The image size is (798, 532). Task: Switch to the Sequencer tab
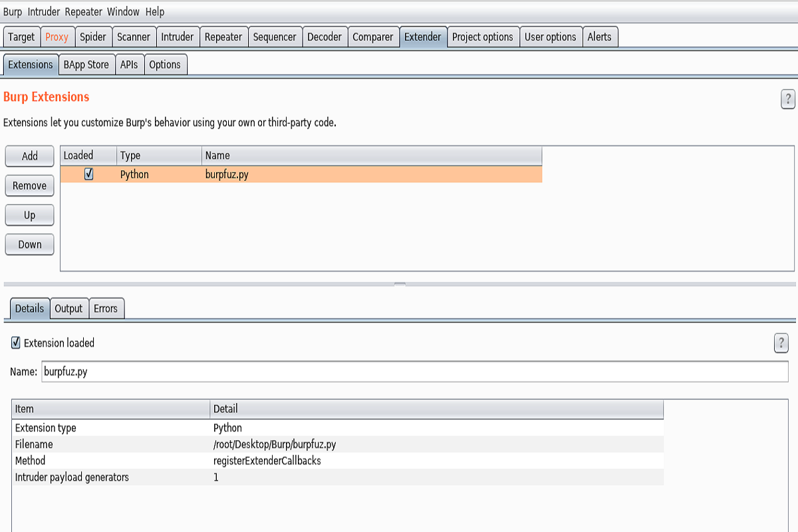(275, 37)
